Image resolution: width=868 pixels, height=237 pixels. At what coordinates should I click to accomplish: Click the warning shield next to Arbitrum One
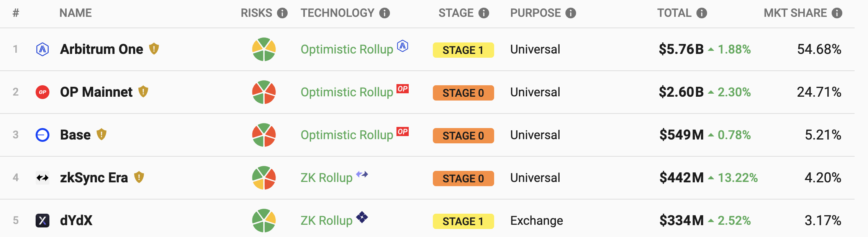click(154, 49)
